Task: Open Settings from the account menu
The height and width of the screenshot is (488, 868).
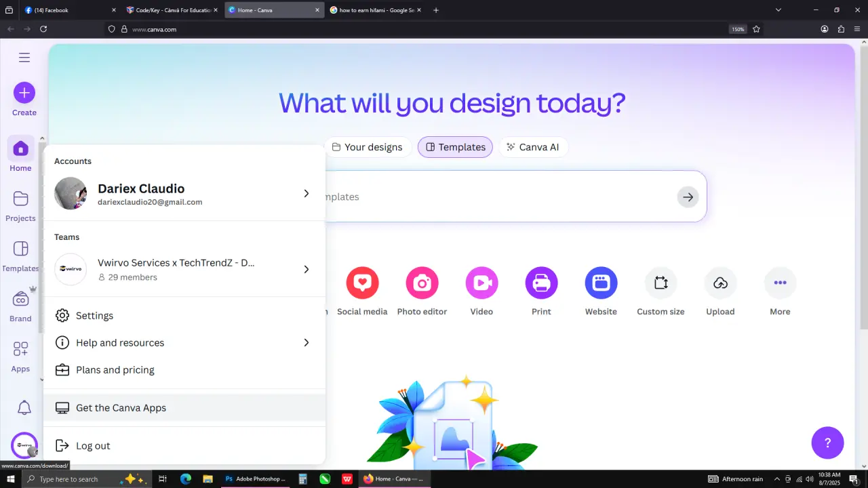Action: pyautogui.click(x=184, y=316)
